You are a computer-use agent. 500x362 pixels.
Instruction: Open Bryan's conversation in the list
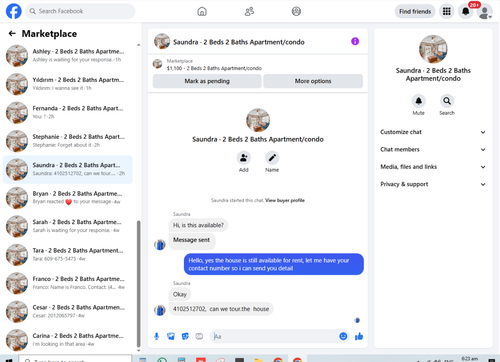click(x=68, y=198)
